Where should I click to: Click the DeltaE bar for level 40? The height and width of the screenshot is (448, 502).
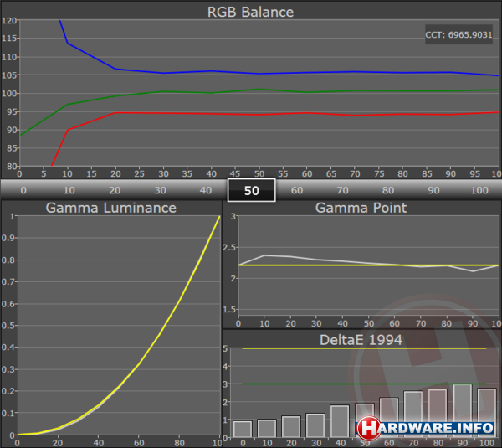coord(340,421)
